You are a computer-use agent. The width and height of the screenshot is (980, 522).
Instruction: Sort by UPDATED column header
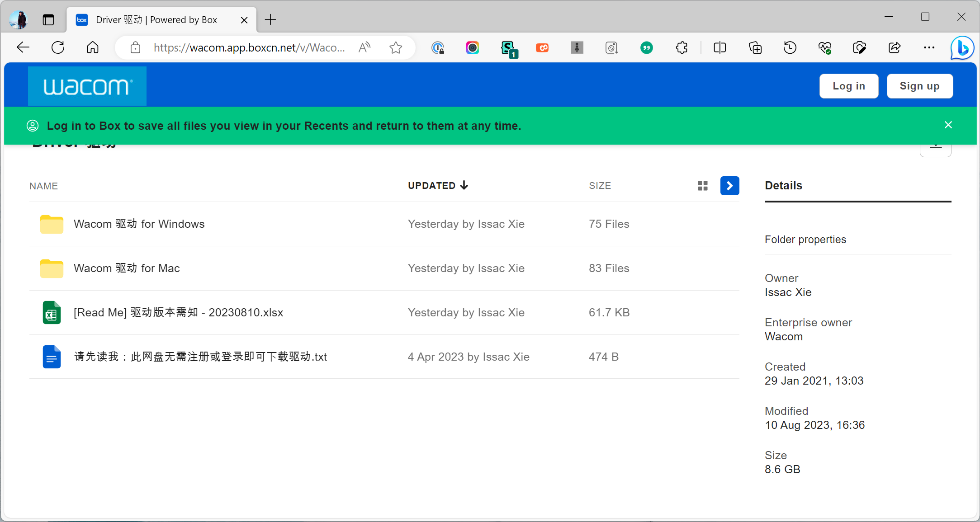[438, 186]
